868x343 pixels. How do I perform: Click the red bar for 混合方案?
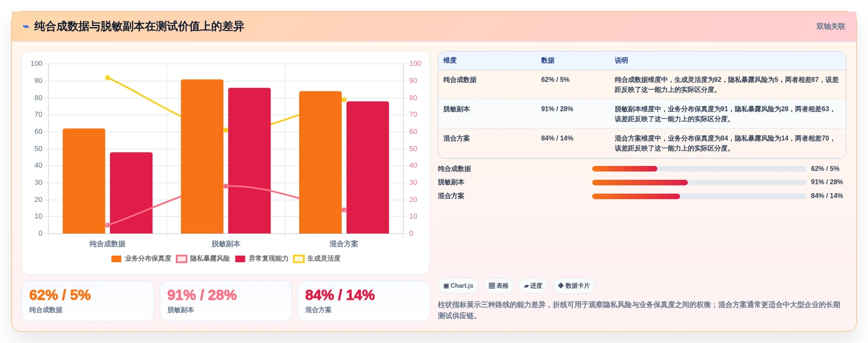click(368, 167)
